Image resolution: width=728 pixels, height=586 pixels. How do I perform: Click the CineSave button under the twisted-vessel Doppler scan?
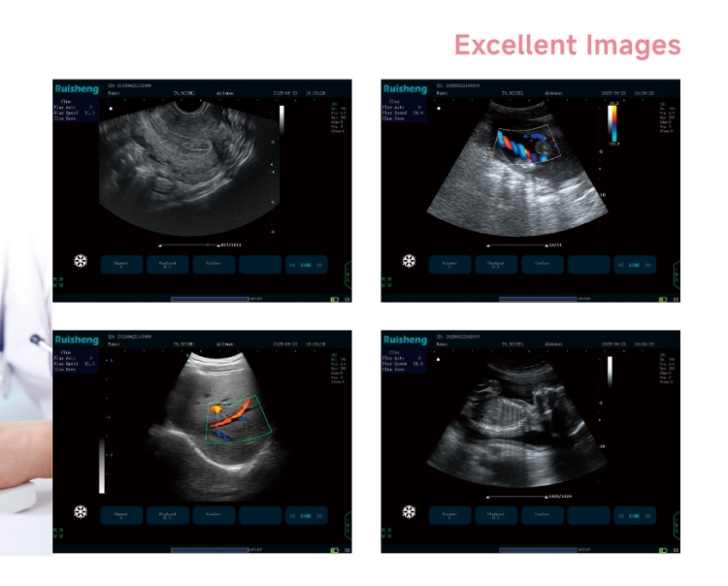click(542, 265)
